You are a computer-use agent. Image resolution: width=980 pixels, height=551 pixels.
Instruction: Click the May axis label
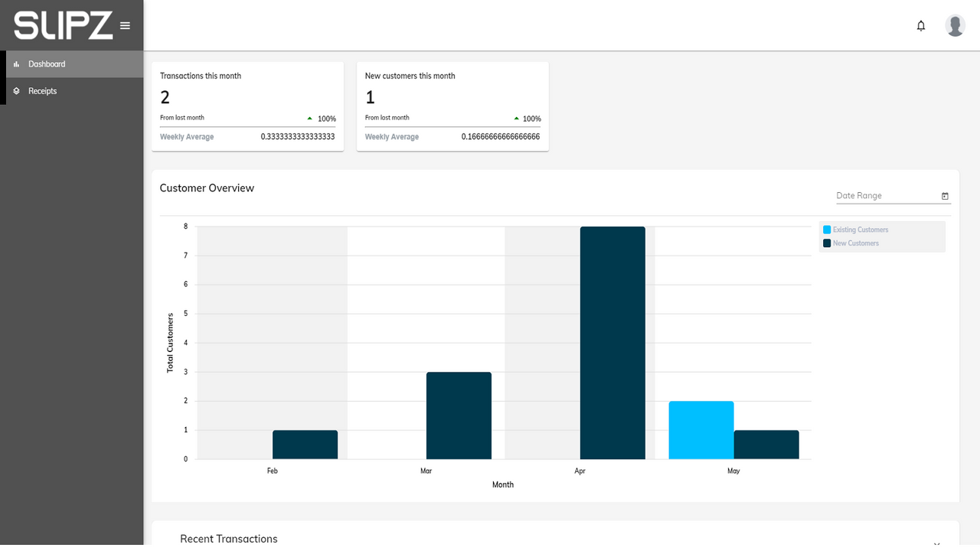click(733, 471)
